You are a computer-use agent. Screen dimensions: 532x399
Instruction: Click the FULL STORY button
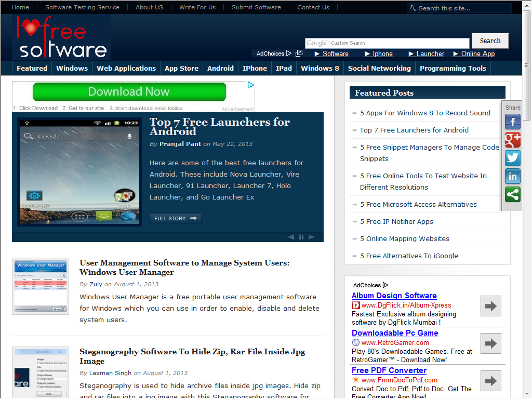176,218
